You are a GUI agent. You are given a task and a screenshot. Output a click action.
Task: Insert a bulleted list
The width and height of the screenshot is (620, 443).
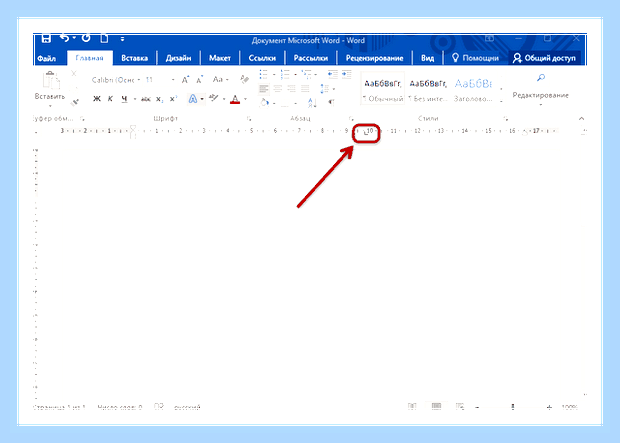263,74
